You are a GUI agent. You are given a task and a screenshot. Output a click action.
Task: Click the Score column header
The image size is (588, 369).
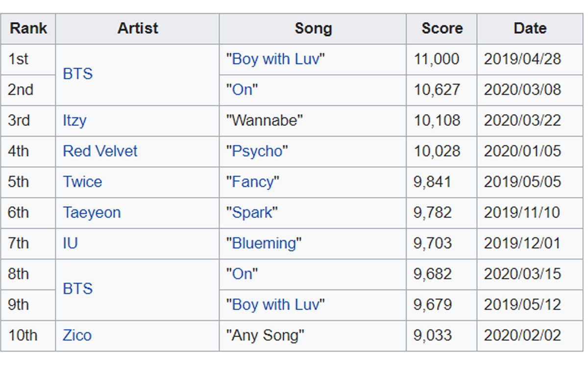(442, 28)
